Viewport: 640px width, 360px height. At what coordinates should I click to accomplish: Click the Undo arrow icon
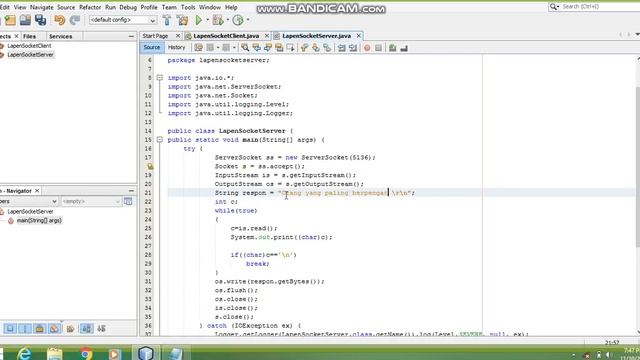[x=60, y=20]
